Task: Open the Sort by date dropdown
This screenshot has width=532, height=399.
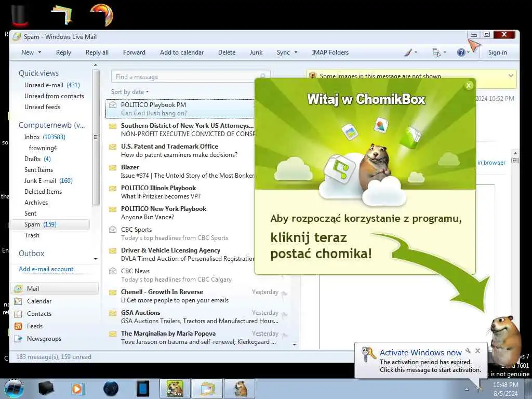Action: (129, 92)
